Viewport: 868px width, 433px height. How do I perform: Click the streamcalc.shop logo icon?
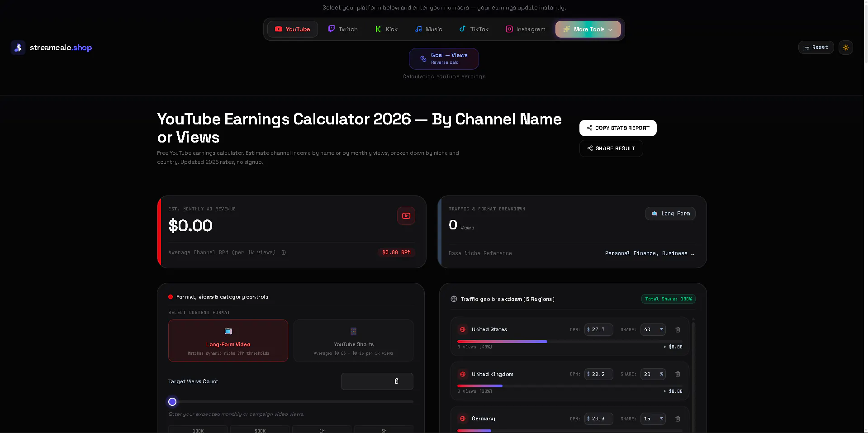click(x=18, y=48)
